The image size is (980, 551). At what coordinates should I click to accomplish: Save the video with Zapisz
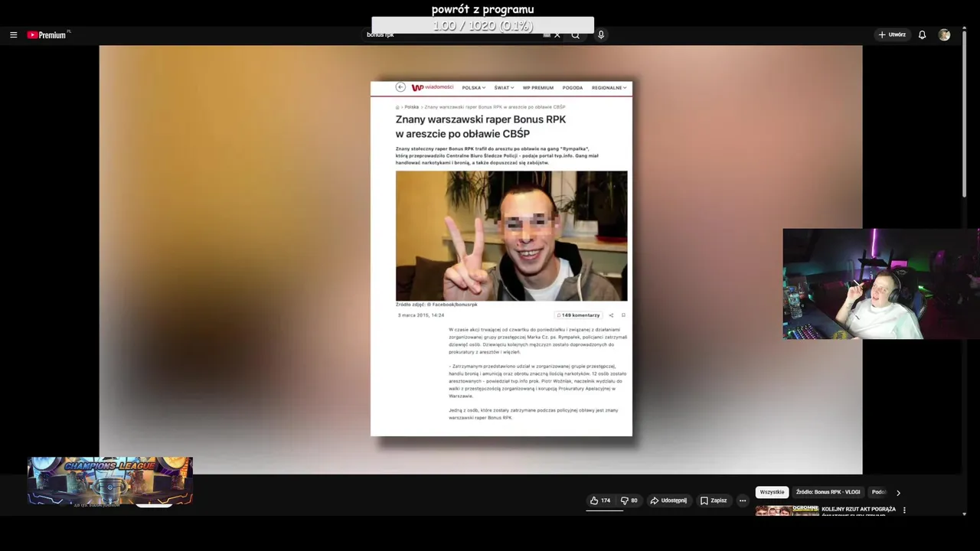click(x=714, y=500)
